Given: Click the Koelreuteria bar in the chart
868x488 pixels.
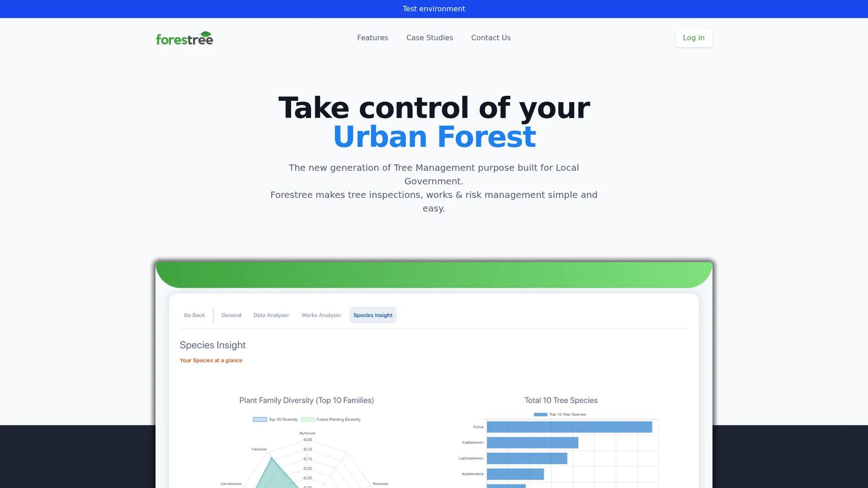Looking at the screenshot, I should pyautogui.click(x=515, y=474).
